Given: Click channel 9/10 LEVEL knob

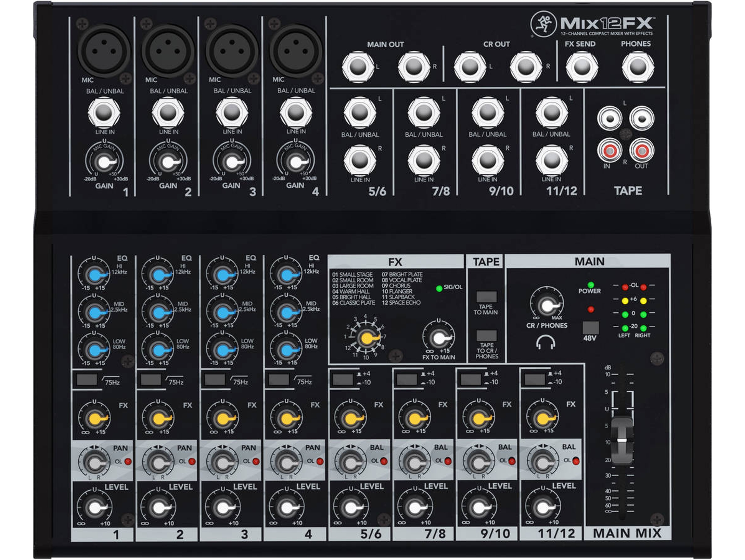Looking at the screenshot, I should [479, 507].
